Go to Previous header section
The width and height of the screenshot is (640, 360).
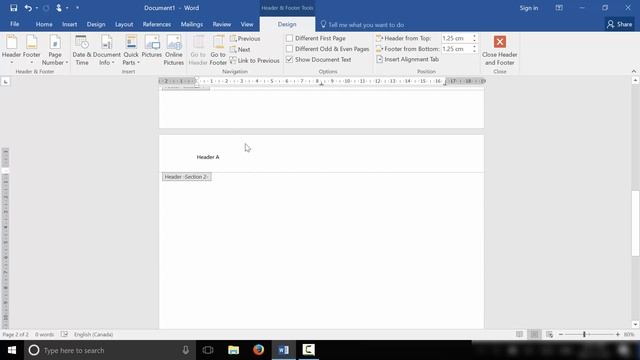(245, 38)
